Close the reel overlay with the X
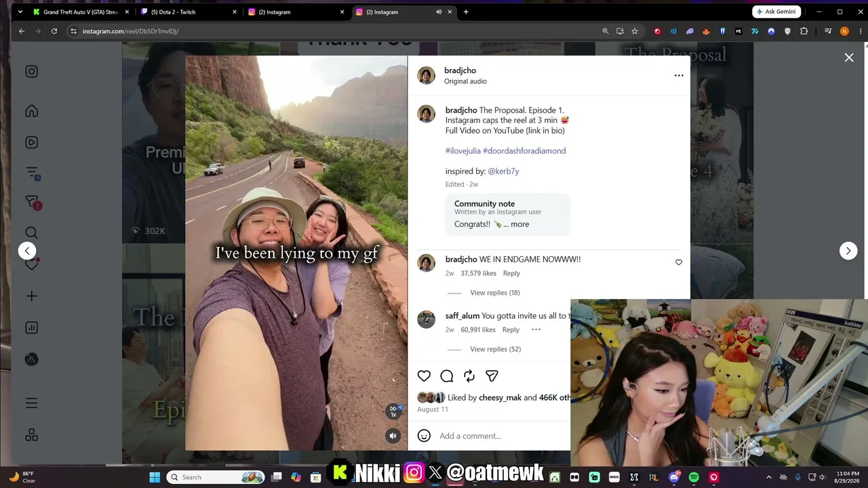This screenshot has height=488, width=868. coord(849,58)
